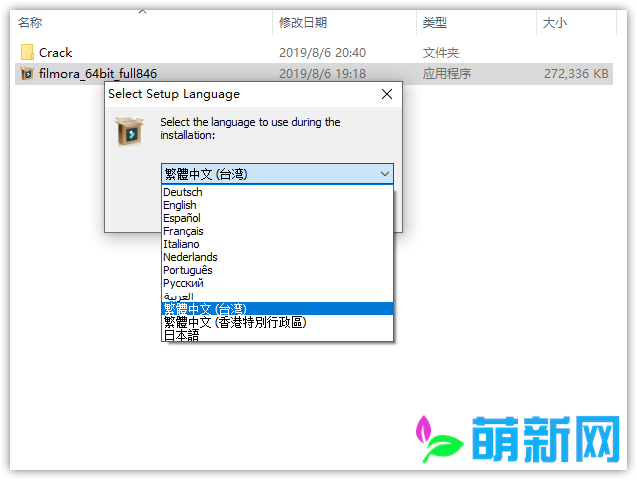The width and height of the screenshot is (637, 480).
Task: Choose Français from the language list
Action: (277, 231)
